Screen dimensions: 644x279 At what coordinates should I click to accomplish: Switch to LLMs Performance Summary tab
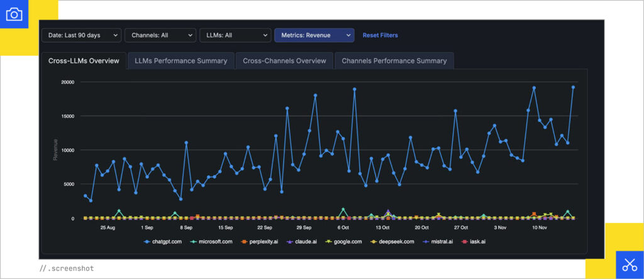pyautogui.click(x=181, y=61)
